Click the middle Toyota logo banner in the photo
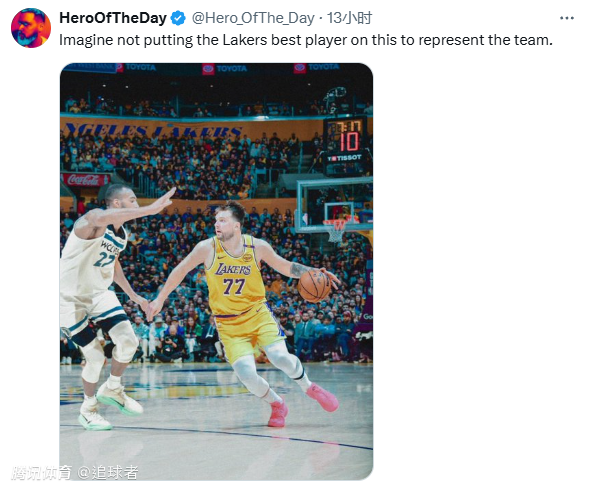591x490 pixels. click(x=224, y=69)
